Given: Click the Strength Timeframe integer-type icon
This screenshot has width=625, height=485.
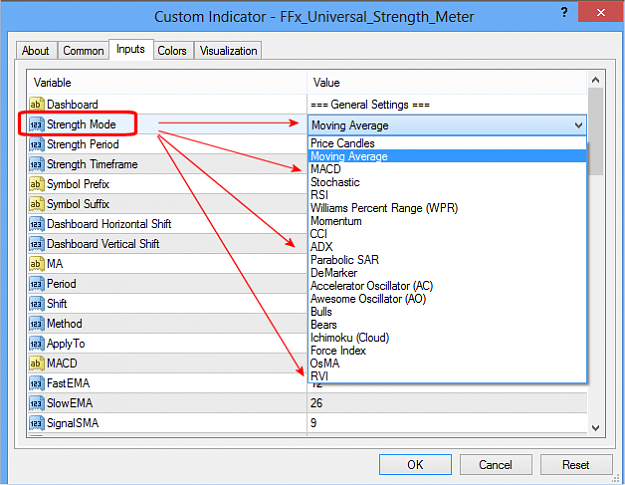Looking at the screenshot, I should pyautogui.click(x=36, y=164).
